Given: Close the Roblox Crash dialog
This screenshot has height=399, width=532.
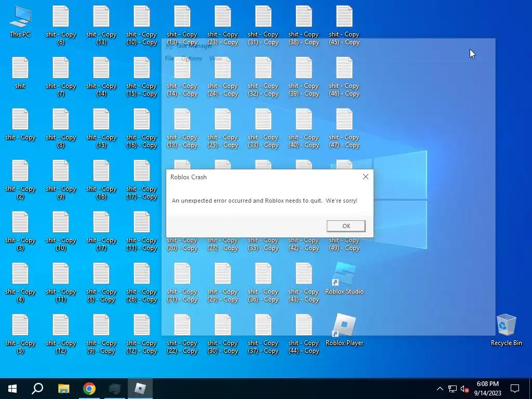Looking at the screenshot, I should click(x=365, y=177).
